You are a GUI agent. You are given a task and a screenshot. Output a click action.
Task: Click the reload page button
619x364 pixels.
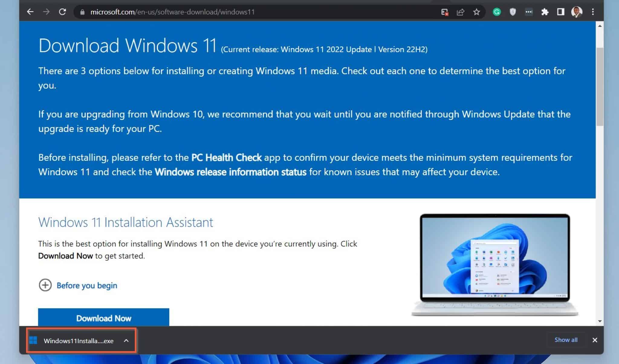[x=63, y=12]
